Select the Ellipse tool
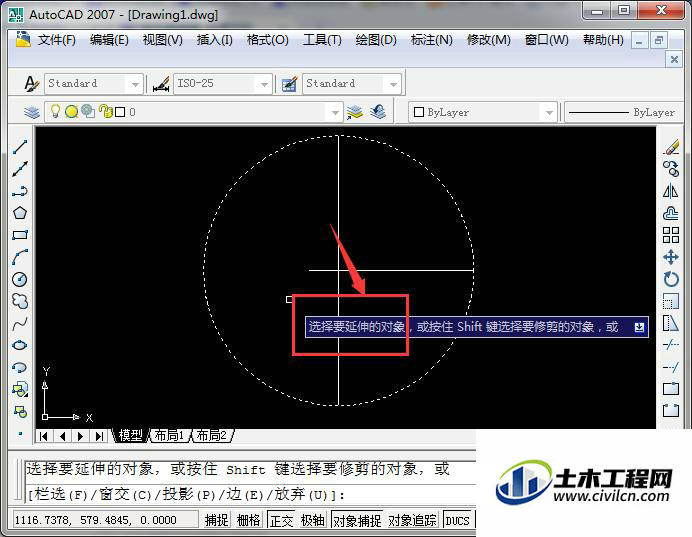Image resolution: width=692 pixels, height=537 pixels. (20, 345)
